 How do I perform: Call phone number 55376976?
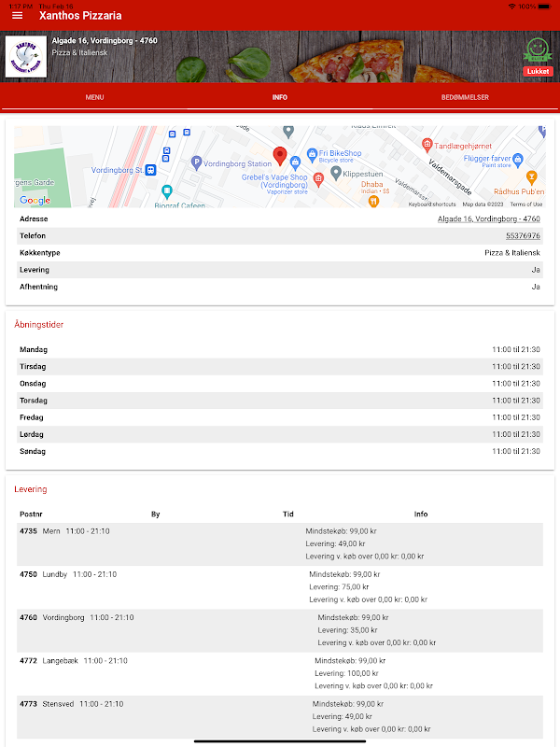[523, 236]
